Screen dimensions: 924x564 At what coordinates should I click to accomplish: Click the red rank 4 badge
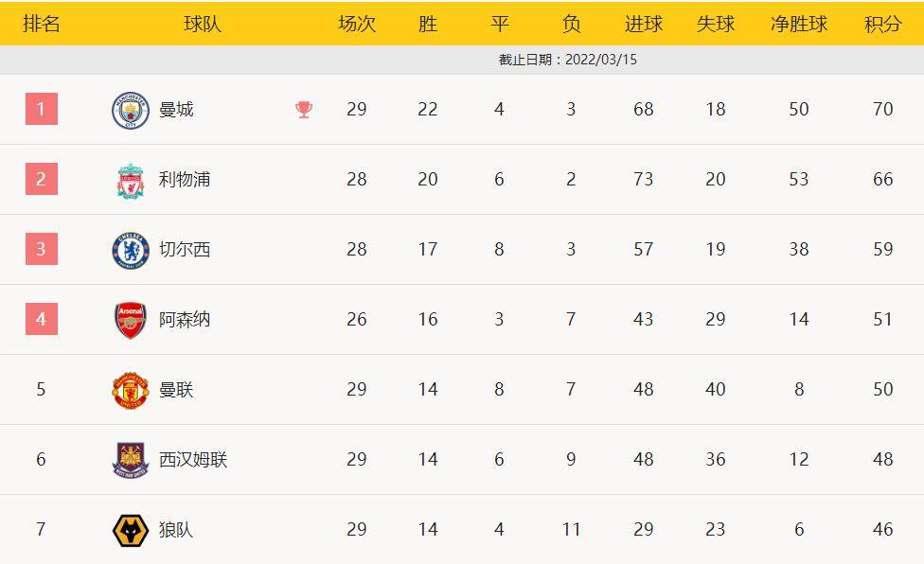point(41,320)
